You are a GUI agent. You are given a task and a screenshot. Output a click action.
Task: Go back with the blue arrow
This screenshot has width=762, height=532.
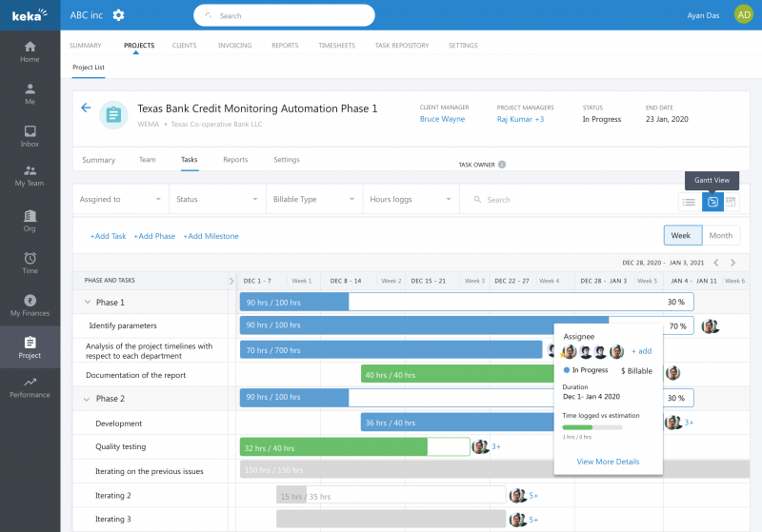[x=86, y=108]
